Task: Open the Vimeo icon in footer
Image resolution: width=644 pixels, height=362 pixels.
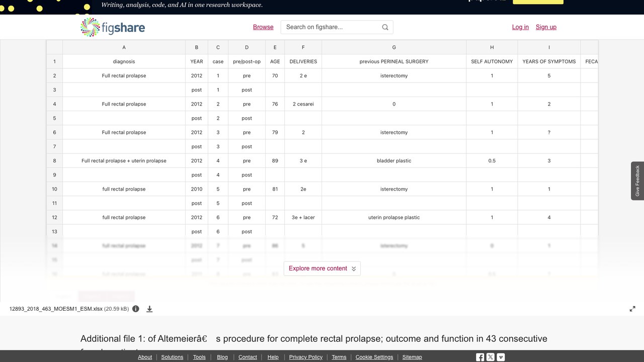Action: 501,357
